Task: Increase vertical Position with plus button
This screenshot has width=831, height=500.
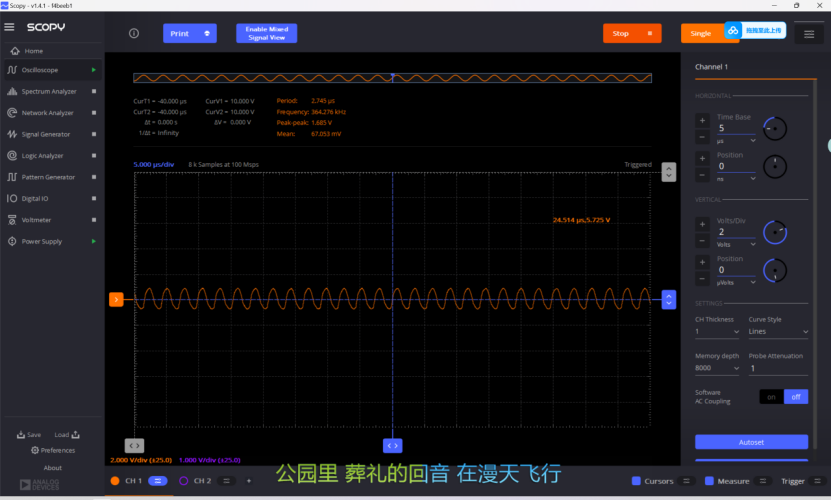Action: coord(702,262)
